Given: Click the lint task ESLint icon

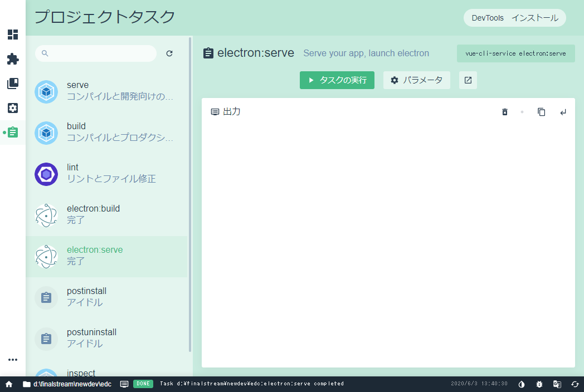Looking at the screenshot, I should 46,174.
